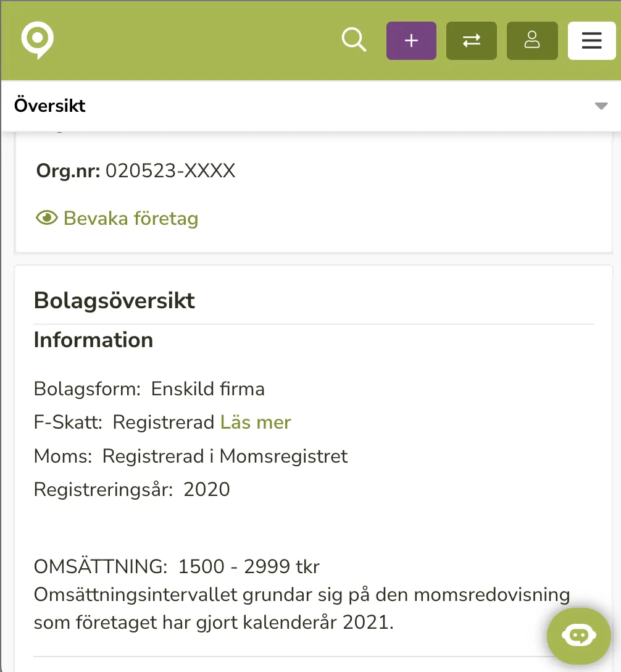621x672 pixels.
Task: Click the swap arrows compare button
Action: [471, 41]
